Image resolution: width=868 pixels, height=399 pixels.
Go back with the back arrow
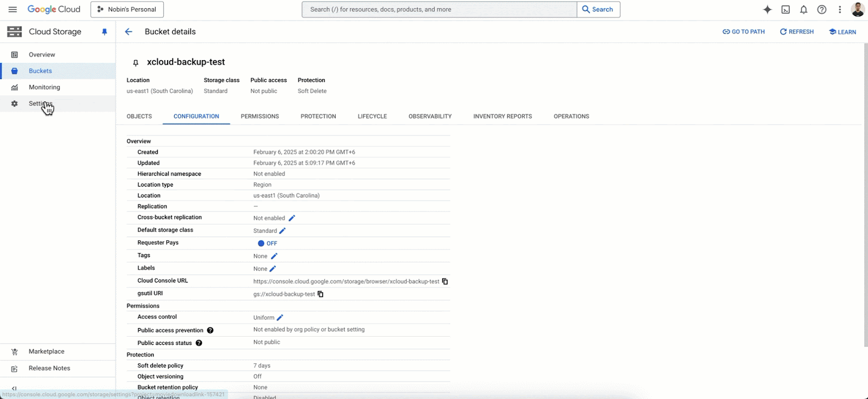(129, 31)
